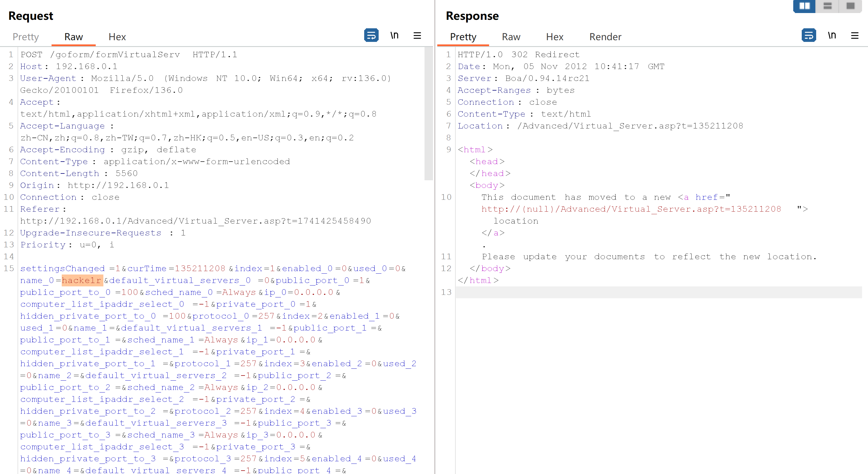
Task: Show non-printable characters in Request panel
Action: [x=394, y=35]
